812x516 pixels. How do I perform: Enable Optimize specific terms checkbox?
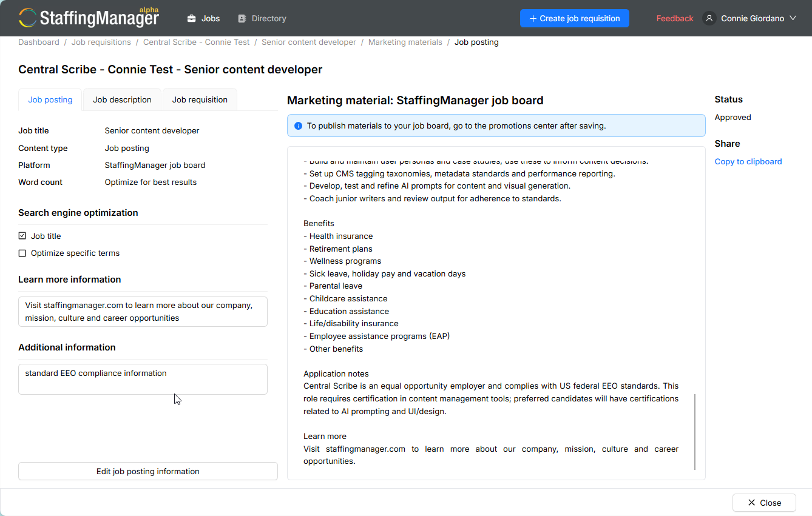(x=22, y=253)
